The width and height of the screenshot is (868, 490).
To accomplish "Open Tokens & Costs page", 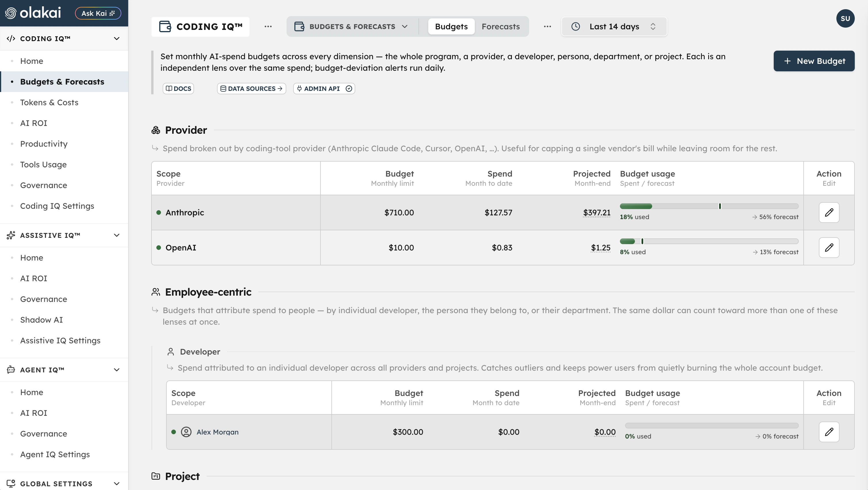I will coord(49,103).
